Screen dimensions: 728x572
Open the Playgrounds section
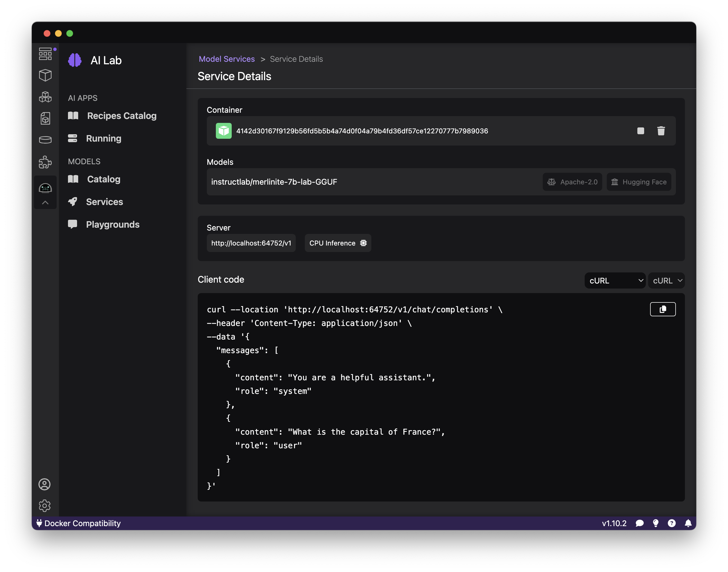click(x=112, y=224)
